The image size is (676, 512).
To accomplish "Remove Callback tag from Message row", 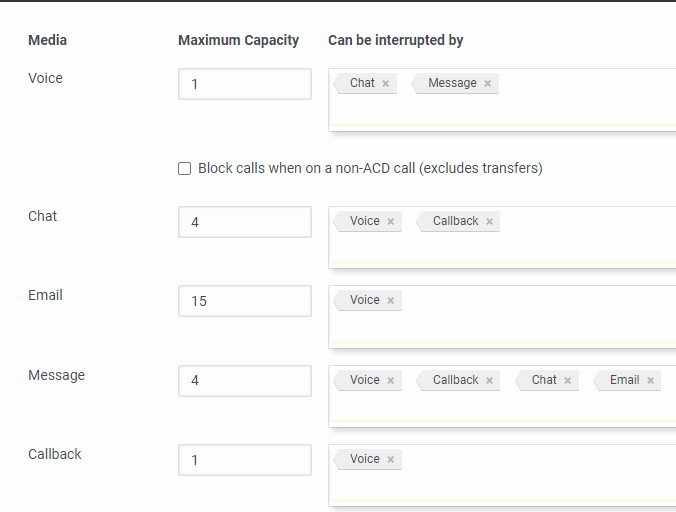I will [489, 381].
